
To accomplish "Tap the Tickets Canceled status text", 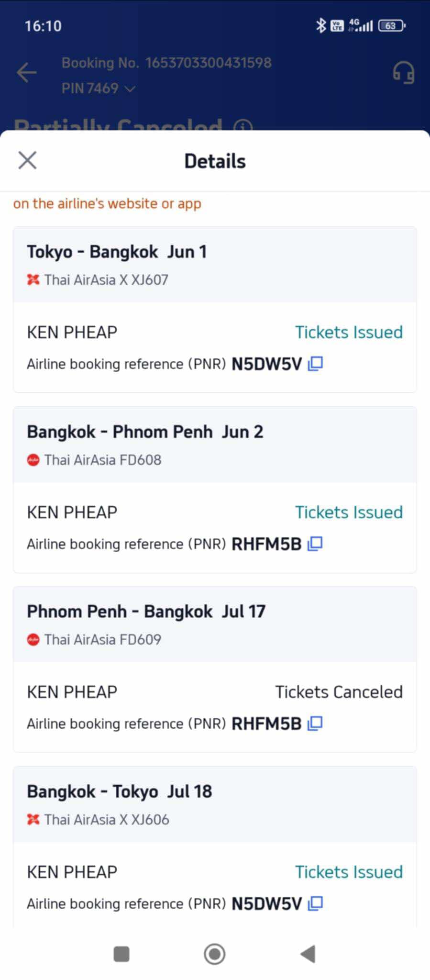I will 339,692.
